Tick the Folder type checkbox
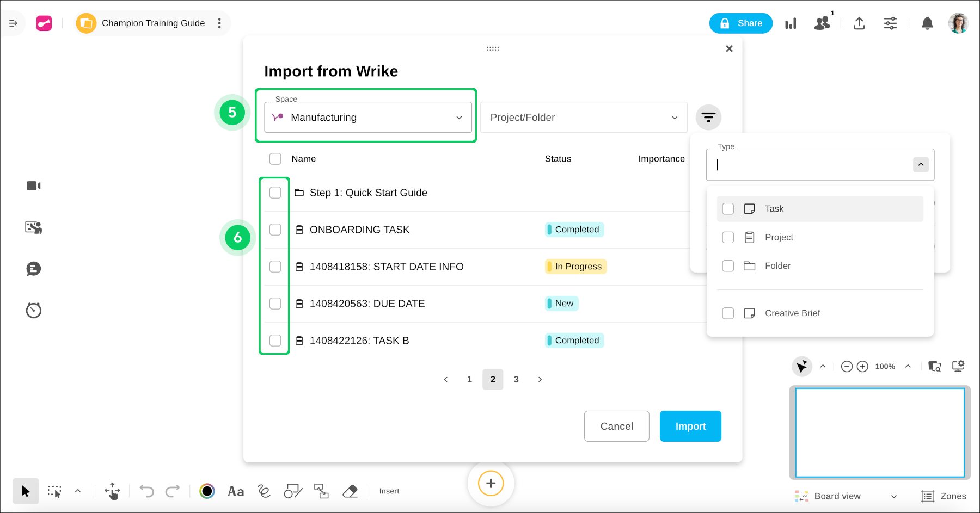The height and width of the screenshot is (513, 980). pos(728,266)
